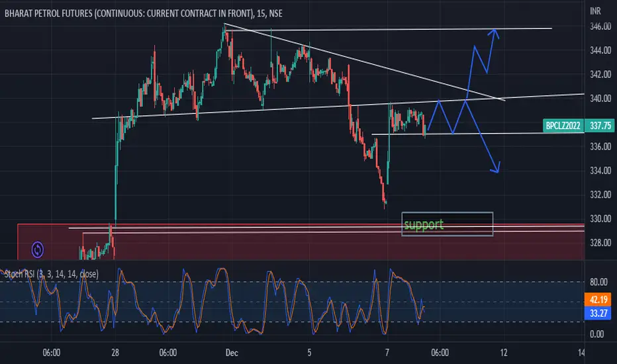Click the 28 date label on time axis
The image size is (617, 364).
pos(115,353)
